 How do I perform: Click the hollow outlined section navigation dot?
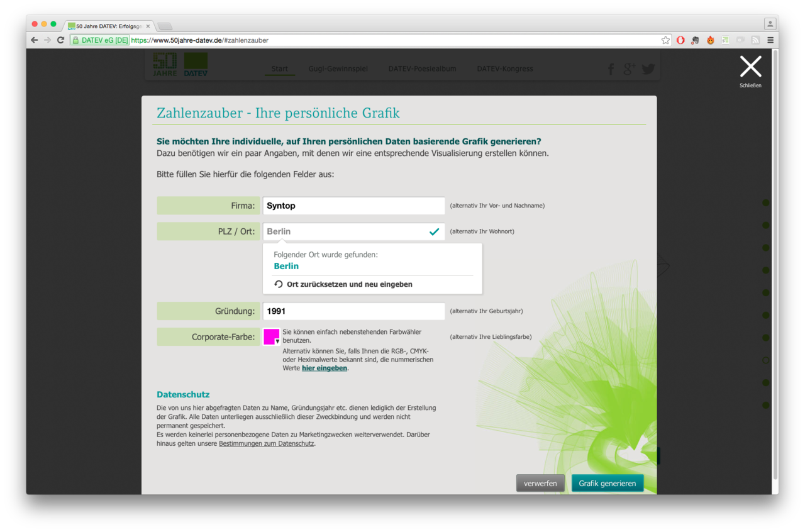(766, 360)
